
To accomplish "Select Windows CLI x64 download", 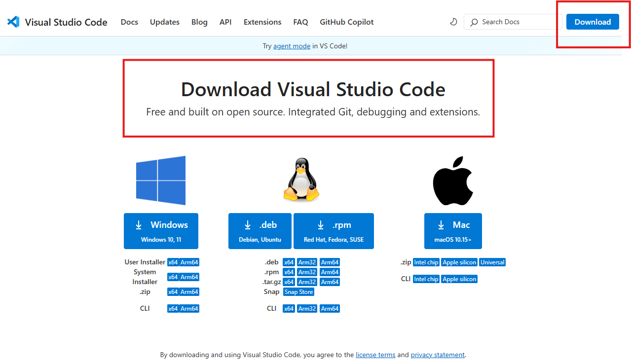I will pyautogui.click(x=173, y=309).
